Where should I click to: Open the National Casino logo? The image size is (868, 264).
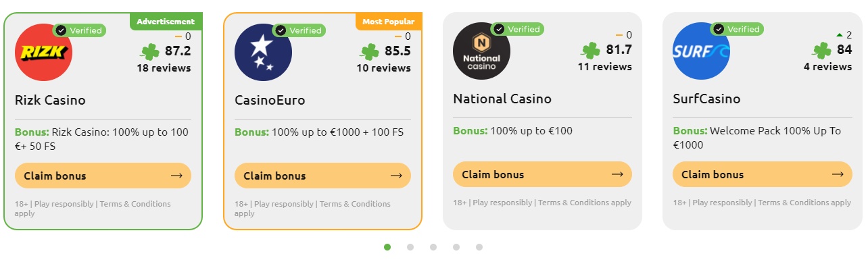[481, 51]
